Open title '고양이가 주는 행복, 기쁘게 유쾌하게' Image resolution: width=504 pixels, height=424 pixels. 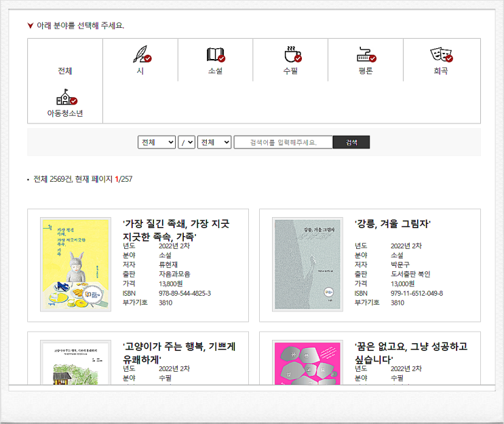pos(179,353)
